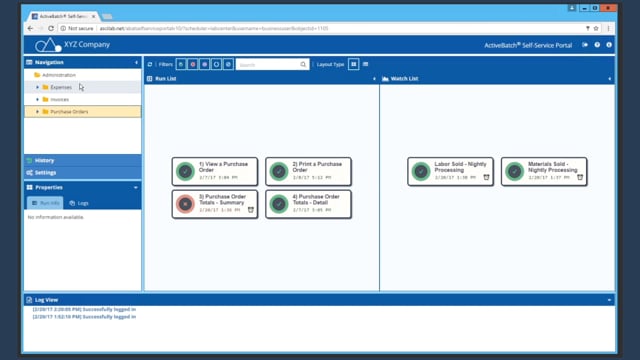The width and height of the screenshot is (640, 360).
Task: Click the first 'Successfully logged in' log entry
Action: [x=84, y=309]
